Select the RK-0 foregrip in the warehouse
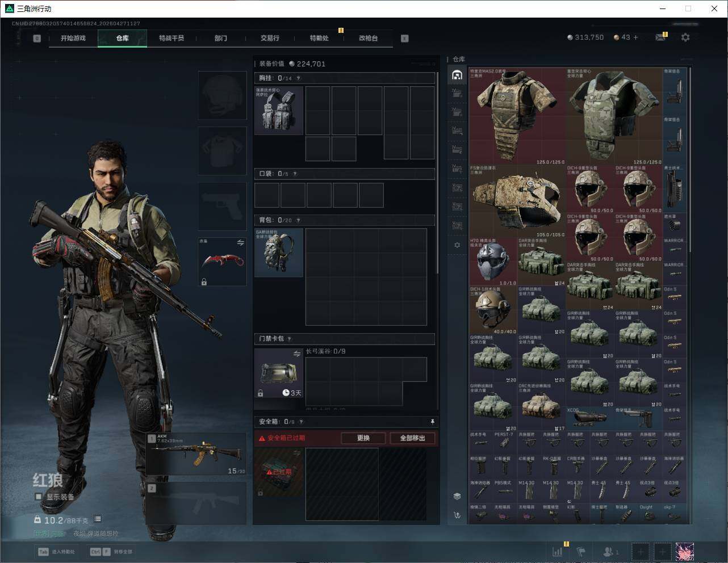 click(553, 468)
